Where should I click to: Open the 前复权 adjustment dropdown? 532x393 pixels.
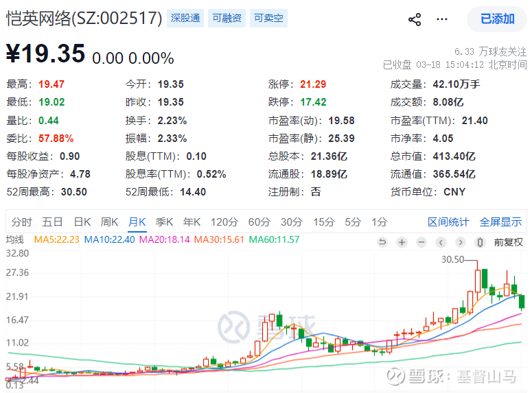508,242
